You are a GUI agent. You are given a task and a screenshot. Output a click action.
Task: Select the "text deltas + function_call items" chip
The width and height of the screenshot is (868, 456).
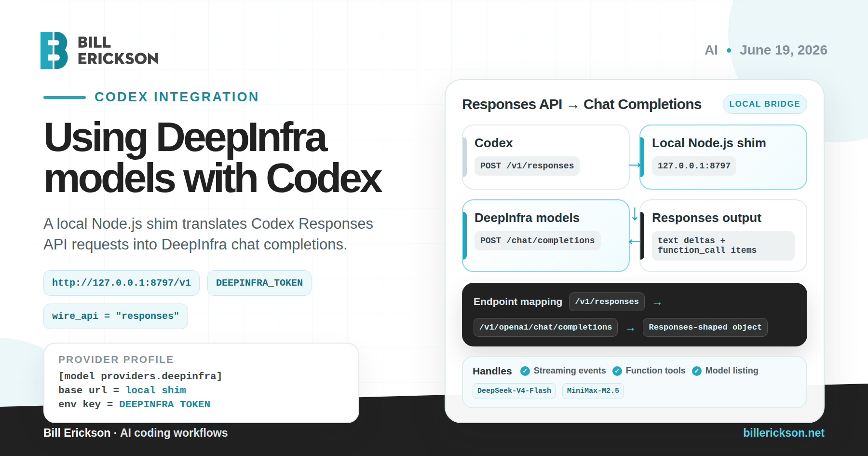[x=723, y=246]
